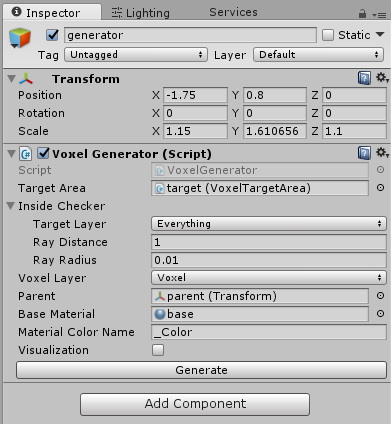Click the Generate button
This screenshot has height=424, width=391.
coord(201,370)
